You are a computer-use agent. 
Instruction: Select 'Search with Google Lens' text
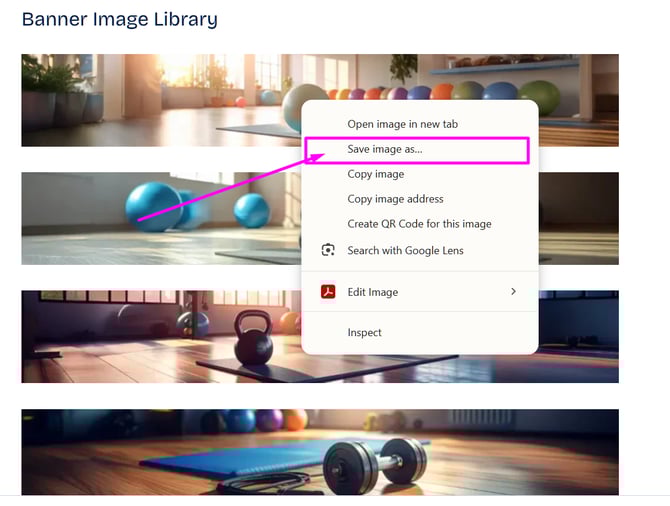point(405,250)
